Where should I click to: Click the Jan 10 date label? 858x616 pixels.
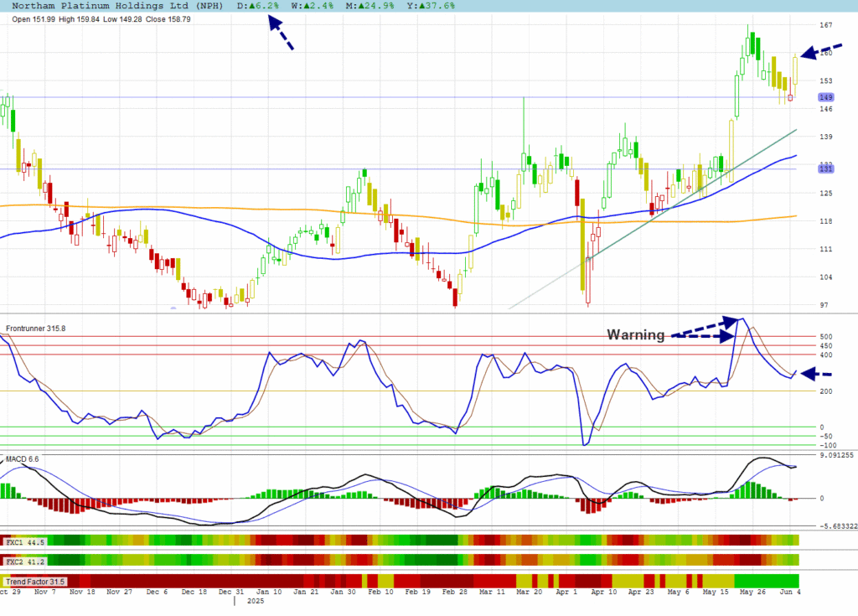tap(269, 592)
